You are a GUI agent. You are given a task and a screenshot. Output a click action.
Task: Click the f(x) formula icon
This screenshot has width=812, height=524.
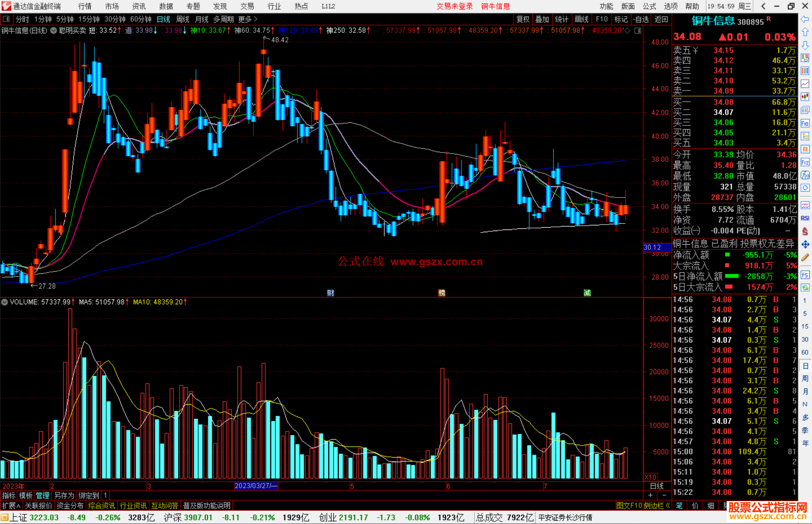(805, 175)
